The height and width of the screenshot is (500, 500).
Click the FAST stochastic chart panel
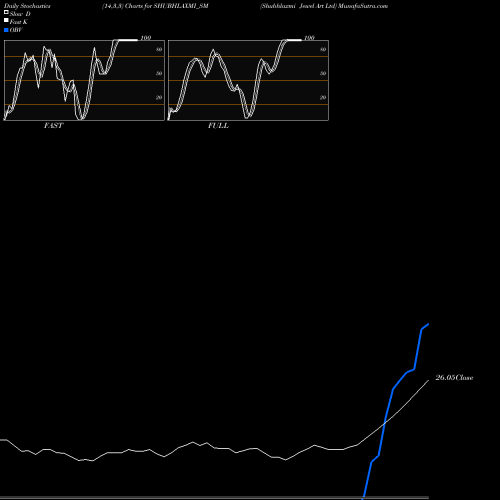tap(84, 80)
